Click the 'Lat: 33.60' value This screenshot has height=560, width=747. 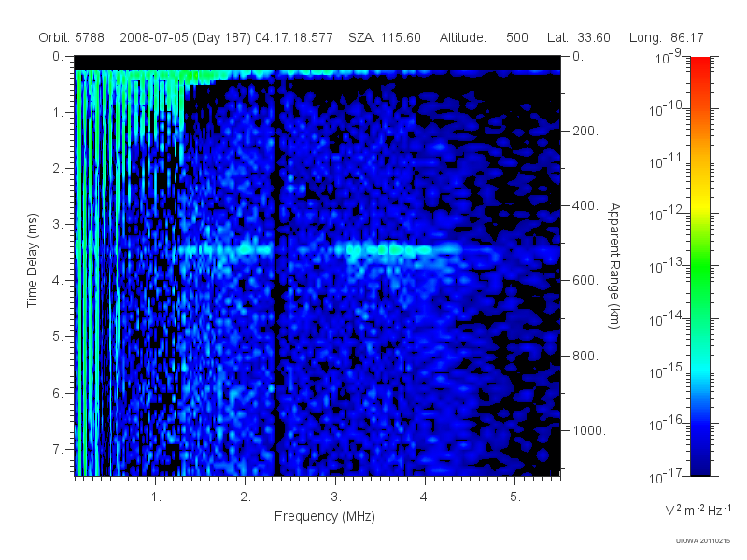pos(578,37)
